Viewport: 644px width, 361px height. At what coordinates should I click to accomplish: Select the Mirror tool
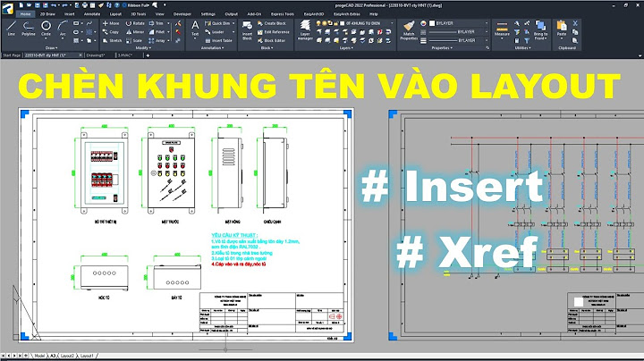(x=135, y=32)
